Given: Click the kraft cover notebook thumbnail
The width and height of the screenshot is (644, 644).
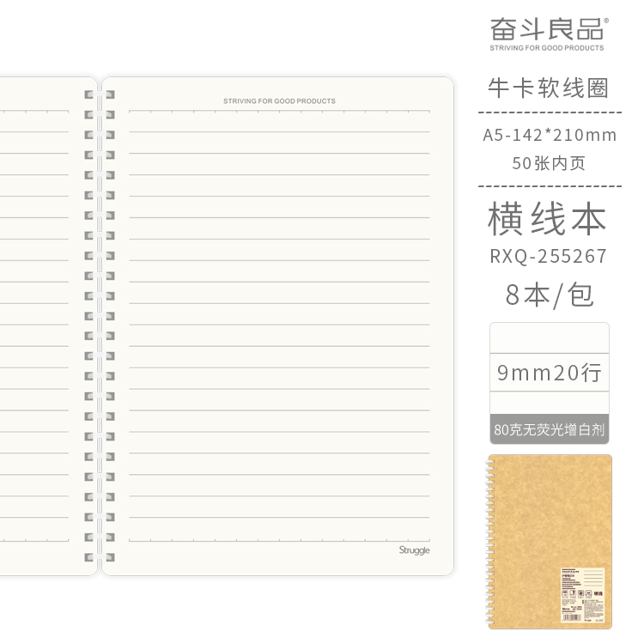Looking at the screenshot, I should point(550,543).
